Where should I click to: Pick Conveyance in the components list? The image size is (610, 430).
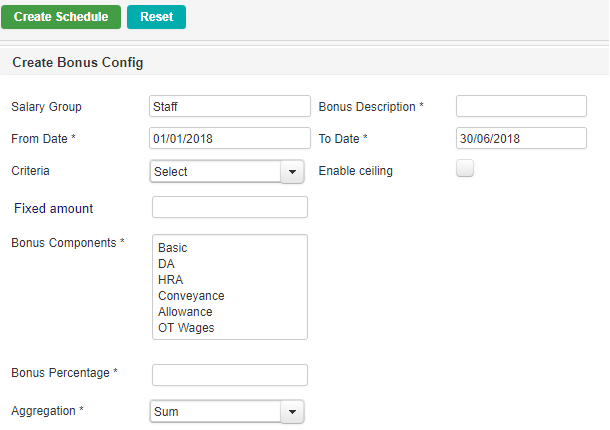[x=191, y=296]
